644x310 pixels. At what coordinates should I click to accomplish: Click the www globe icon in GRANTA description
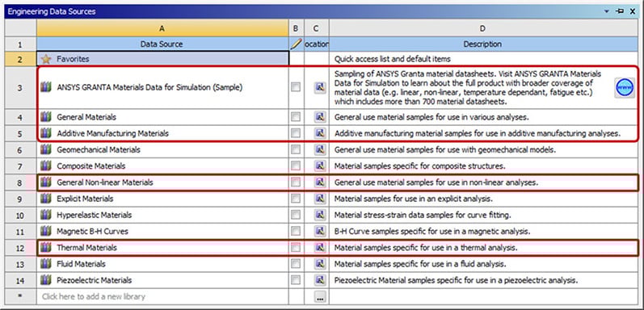click(x=625, y=87)
